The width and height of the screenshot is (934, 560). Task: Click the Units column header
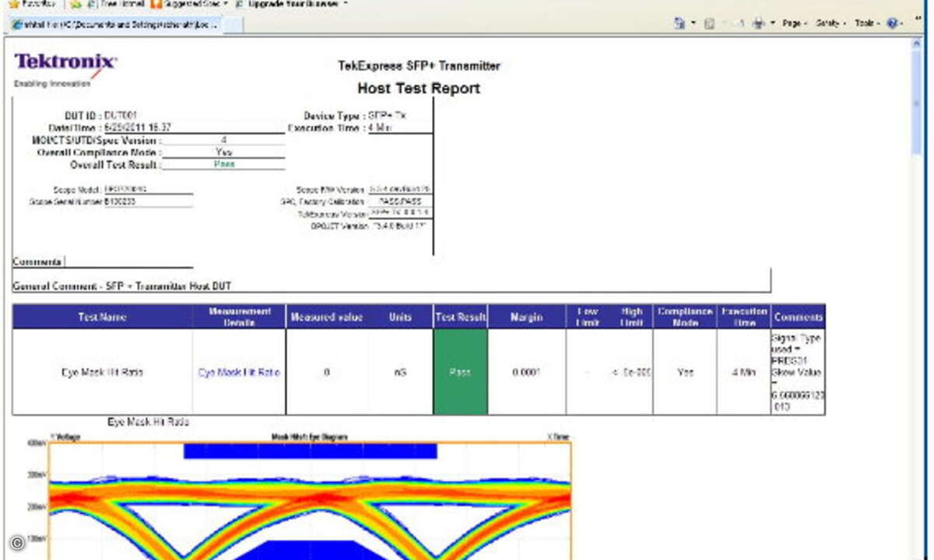pyautogui.click(x=401, y=317)
